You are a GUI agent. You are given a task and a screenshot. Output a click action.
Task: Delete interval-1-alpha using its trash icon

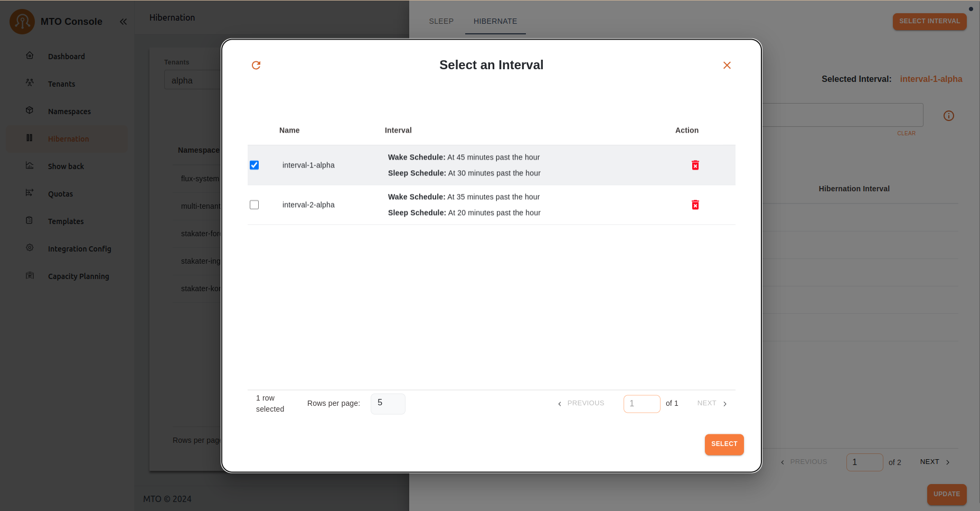coord(695,165)
